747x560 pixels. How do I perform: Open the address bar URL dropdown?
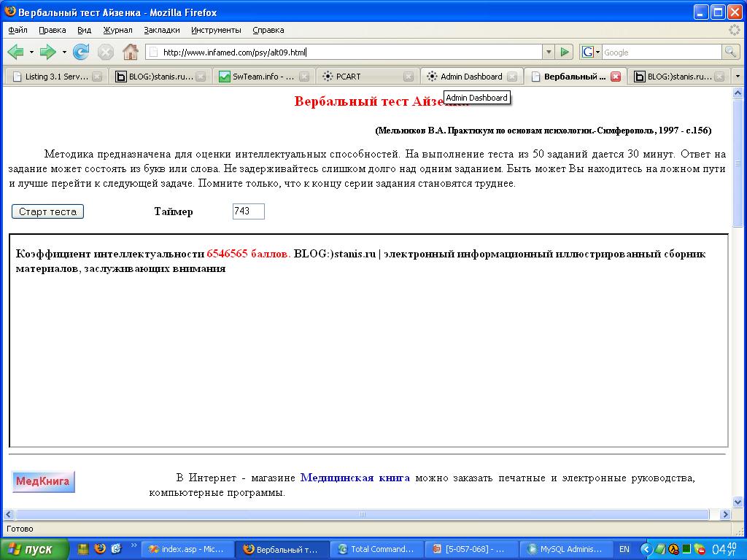[x=547, y=52]
